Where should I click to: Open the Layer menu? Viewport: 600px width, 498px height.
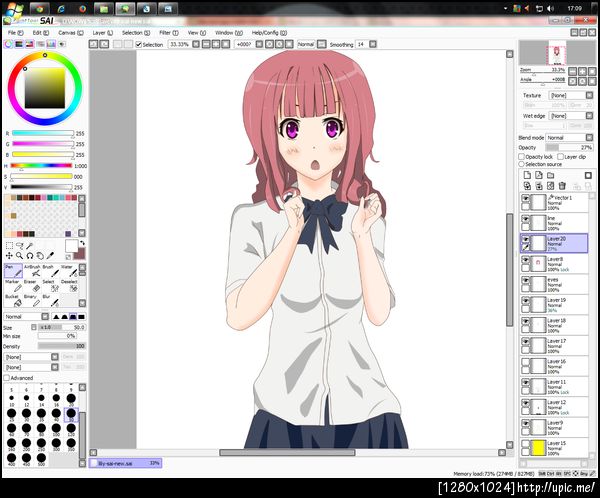tap(103, 33)
